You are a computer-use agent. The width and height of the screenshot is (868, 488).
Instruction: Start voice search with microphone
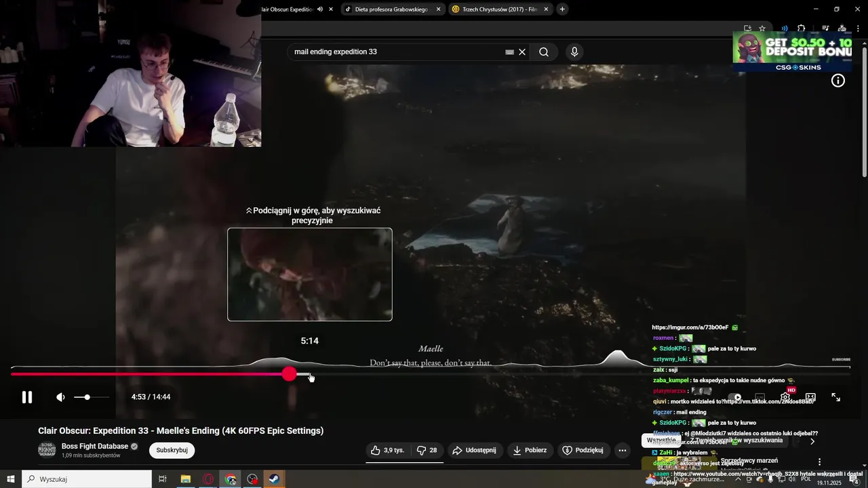[574, 52]
